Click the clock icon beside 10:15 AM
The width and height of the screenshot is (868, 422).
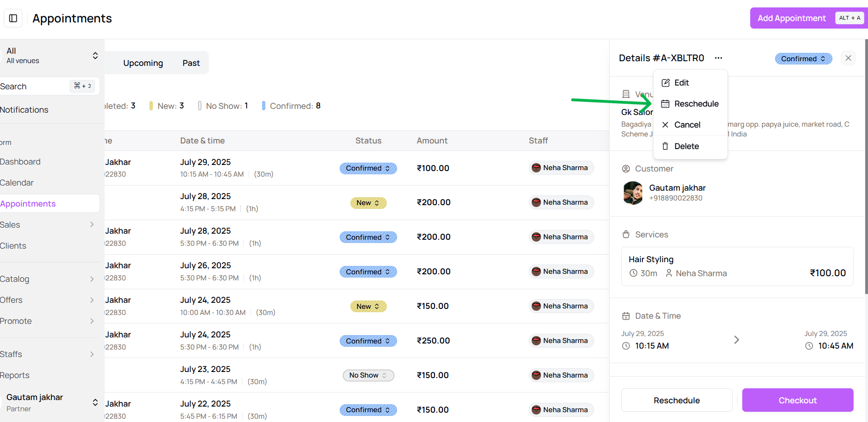tap(626, 346)
